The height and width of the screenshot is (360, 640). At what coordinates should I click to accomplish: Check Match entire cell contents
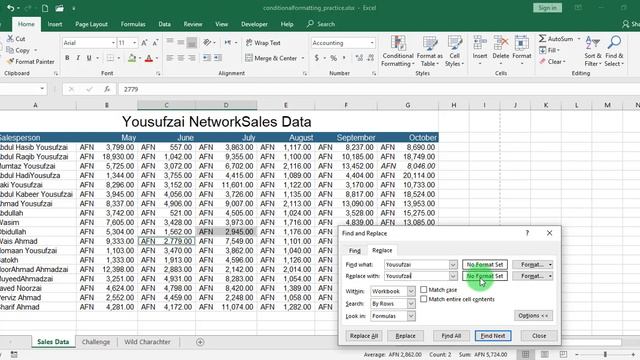click(x=424, y=299)
